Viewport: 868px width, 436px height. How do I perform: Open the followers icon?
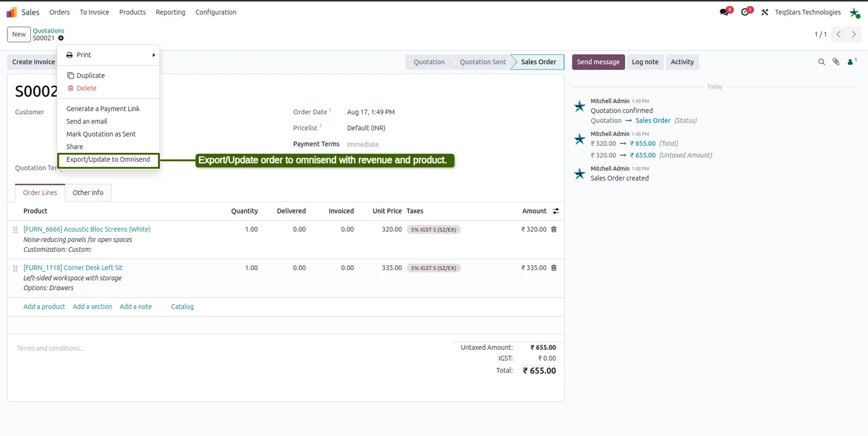pyautogui.click(x=852, y=61)
